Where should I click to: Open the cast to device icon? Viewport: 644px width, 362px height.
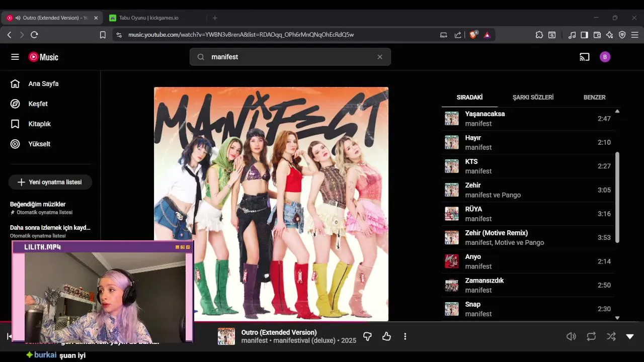point(584,57)
